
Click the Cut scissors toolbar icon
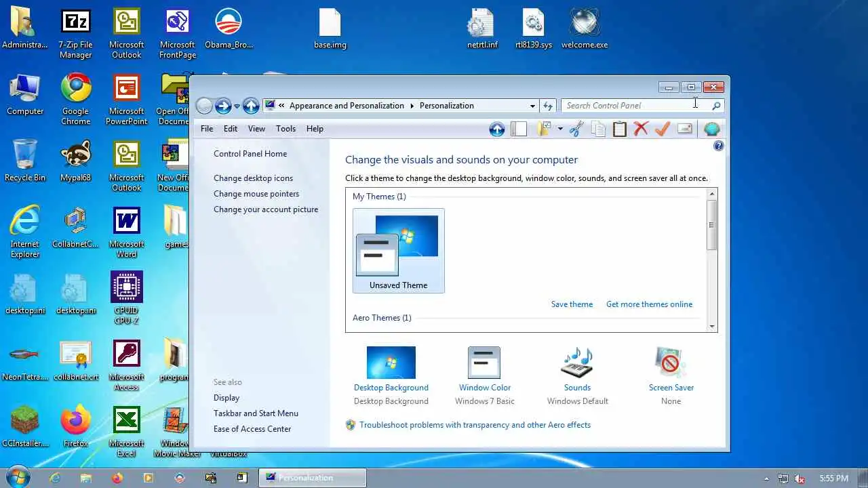(x=576, y=129)
